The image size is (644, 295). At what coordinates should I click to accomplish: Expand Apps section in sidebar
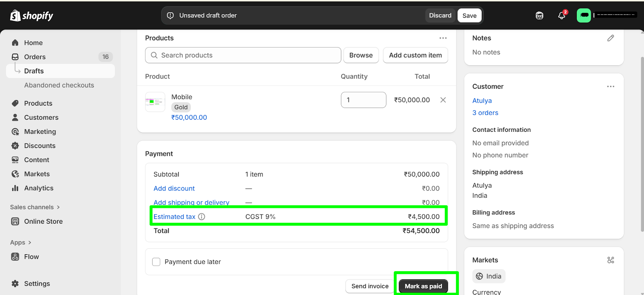[21, 243]
